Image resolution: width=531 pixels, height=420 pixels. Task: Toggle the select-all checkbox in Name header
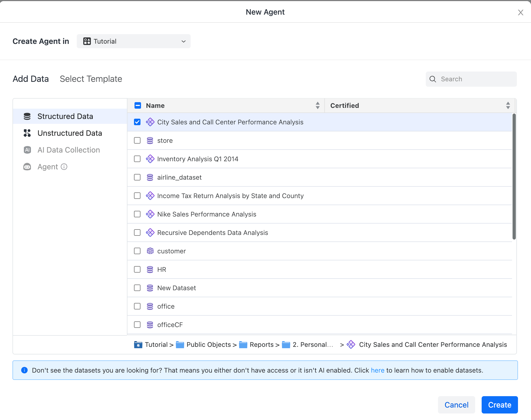(x=138, y=105)
